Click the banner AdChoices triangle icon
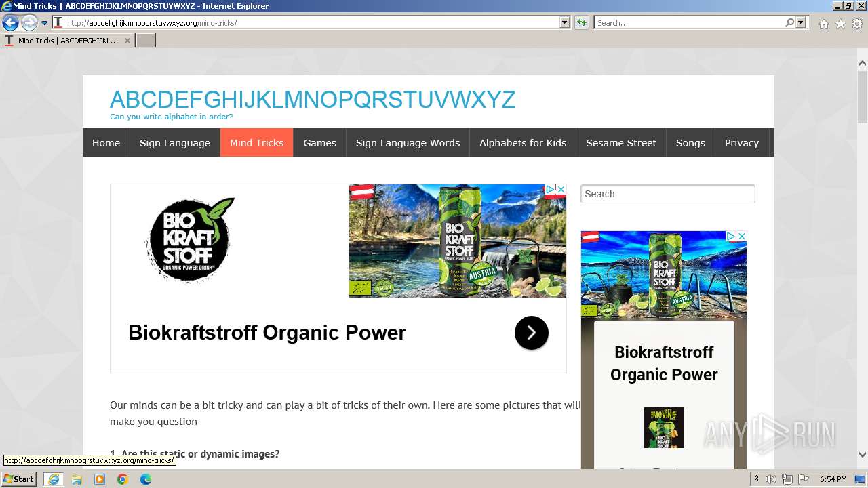Viewport: 868px width, 488px height. [x=551, y=189]
